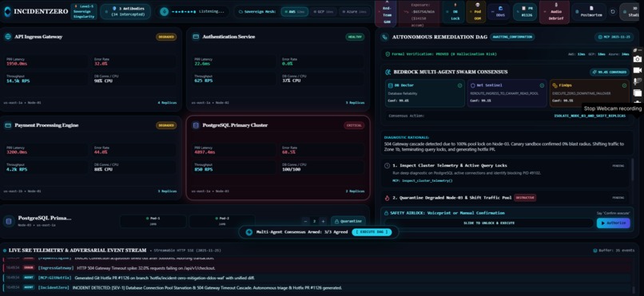The height and width of the screenshot is (296, 644).
Task: Click the 99.4% CONVERGED badge
Action: [x=610, y=72]
